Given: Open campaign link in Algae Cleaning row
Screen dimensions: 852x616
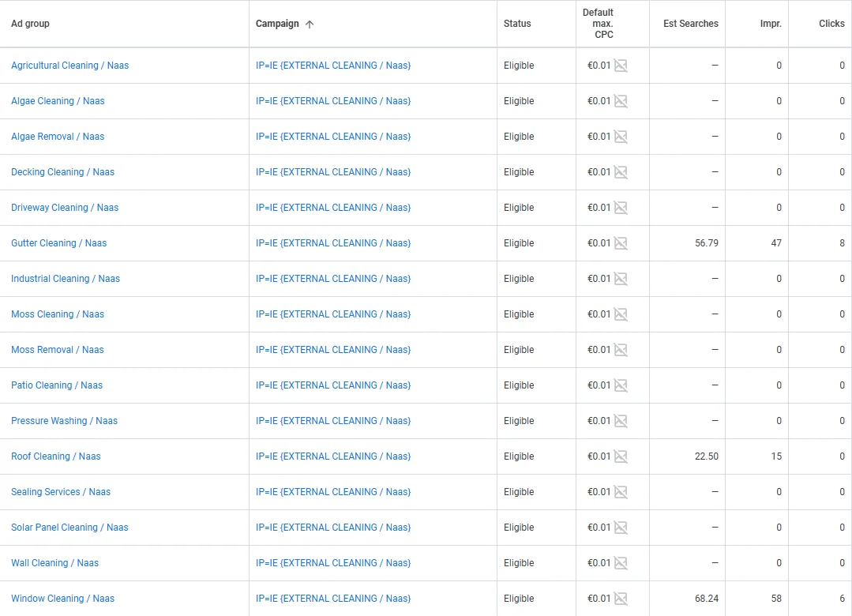Looking at the screenshot, I should click(x=333, y=101).
